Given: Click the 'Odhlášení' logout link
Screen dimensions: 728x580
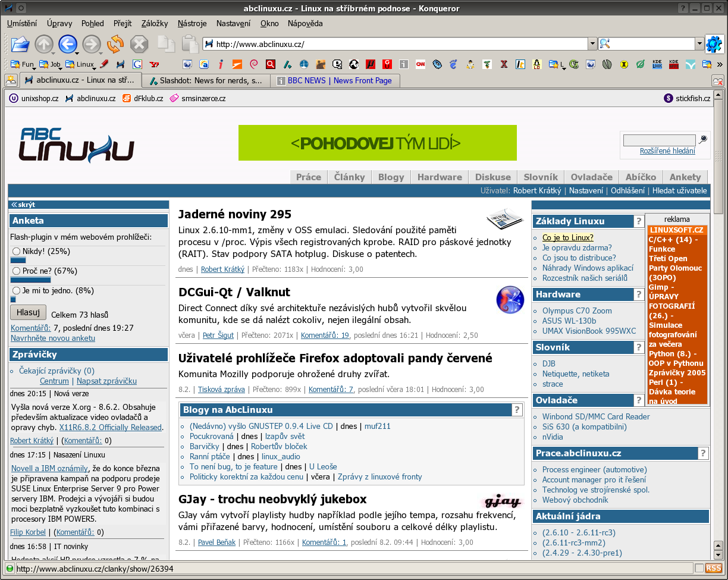Looking at the screenshot, I should pyautogui.click(x=627, y=190).
